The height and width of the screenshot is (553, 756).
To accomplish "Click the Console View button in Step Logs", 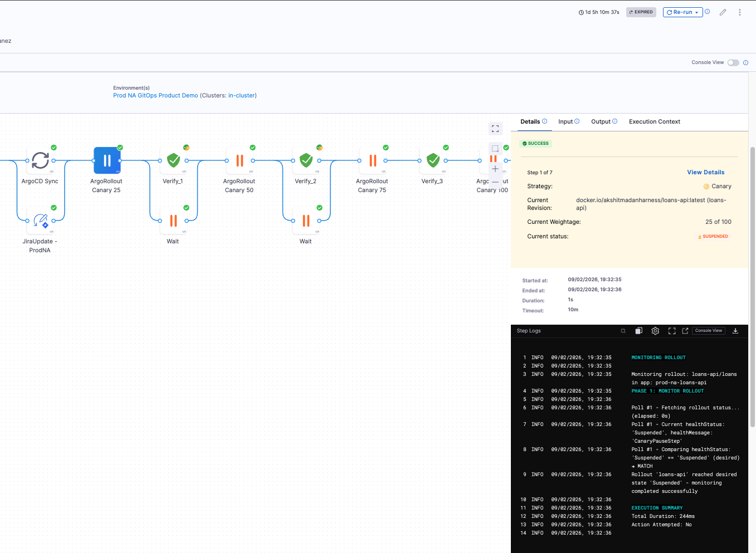I will 708,331.
